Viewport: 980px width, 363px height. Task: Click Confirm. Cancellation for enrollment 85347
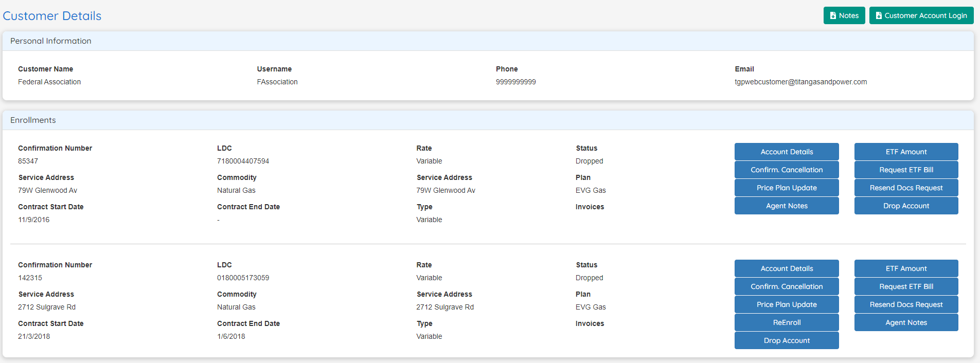(x=787, y=170)
